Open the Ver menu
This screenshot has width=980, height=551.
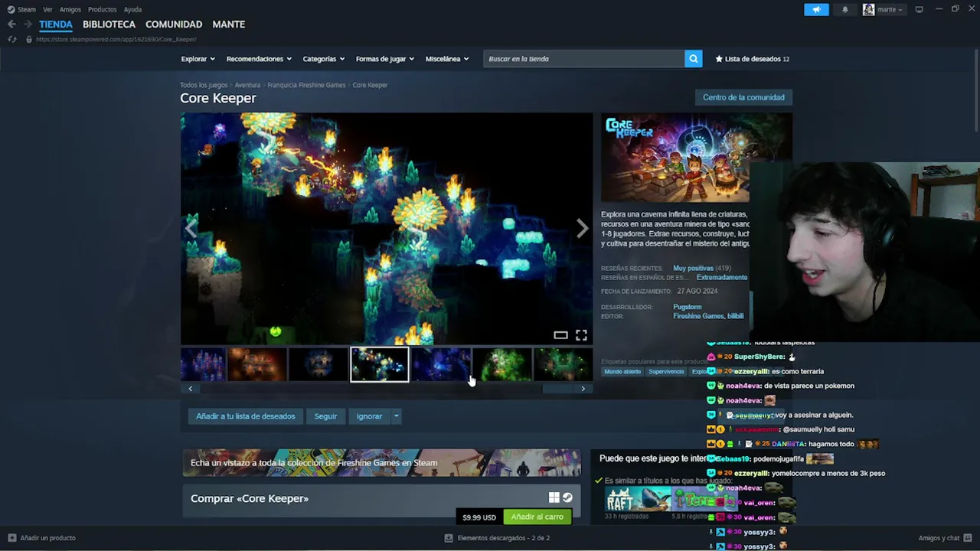(x=47, y=9)
